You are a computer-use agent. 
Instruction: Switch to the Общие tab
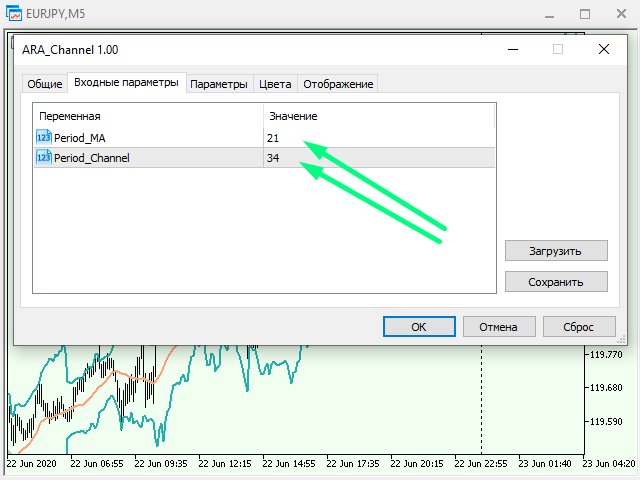click(x=44, y=84)
